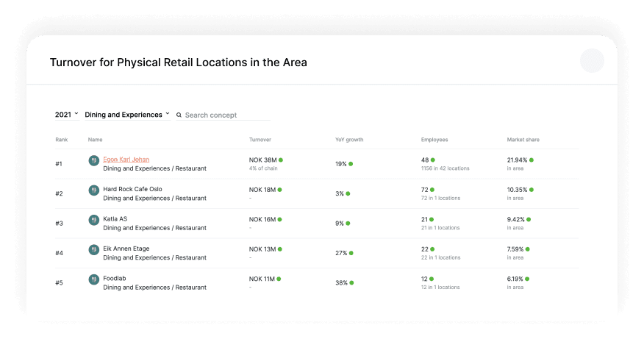Image resolution: width=644 pixels, height=339 pixels.
Task: Click the Rank column header
Action: (x=62, y=140)
